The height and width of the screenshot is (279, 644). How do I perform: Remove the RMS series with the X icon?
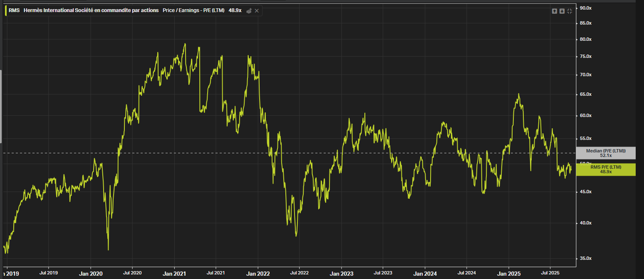pyautogui.click(x=257, y=11)
